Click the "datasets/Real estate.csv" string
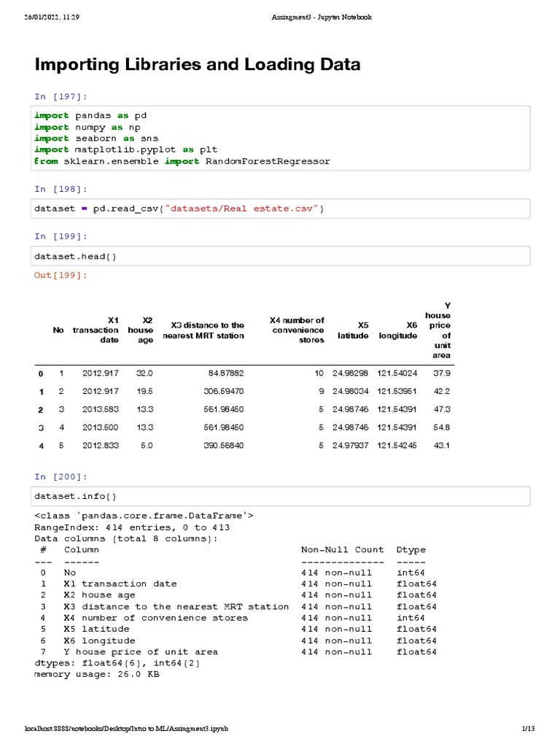This screenshot has height=747, width=560. click(241, 209)
